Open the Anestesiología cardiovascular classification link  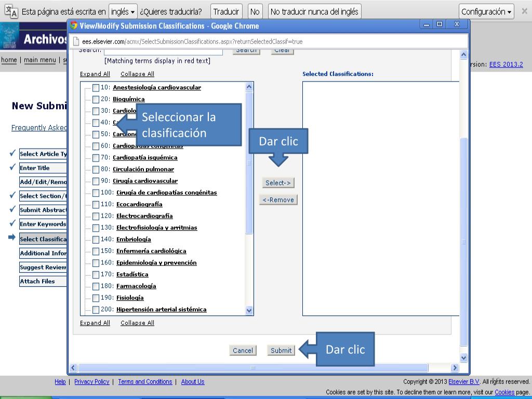tap(157, 87)
